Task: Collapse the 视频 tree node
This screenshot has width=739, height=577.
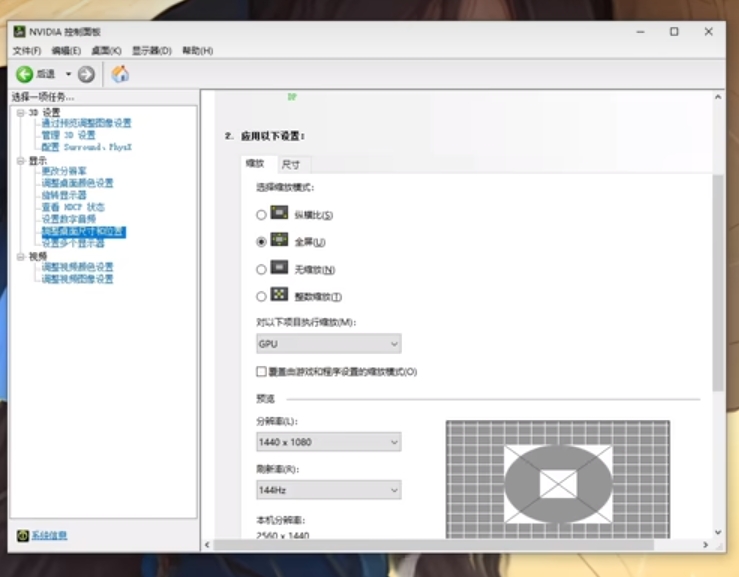Action: point(20,256)
